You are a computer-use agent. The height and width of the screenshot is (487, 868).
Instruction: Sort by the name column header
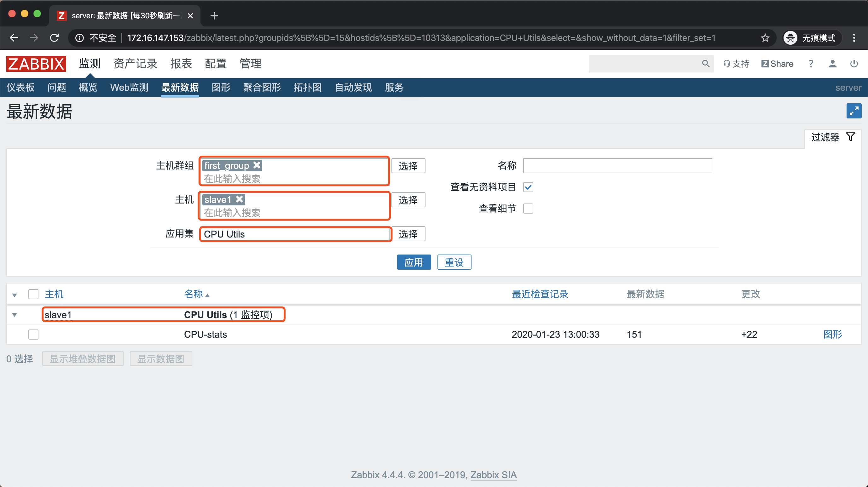194,294
